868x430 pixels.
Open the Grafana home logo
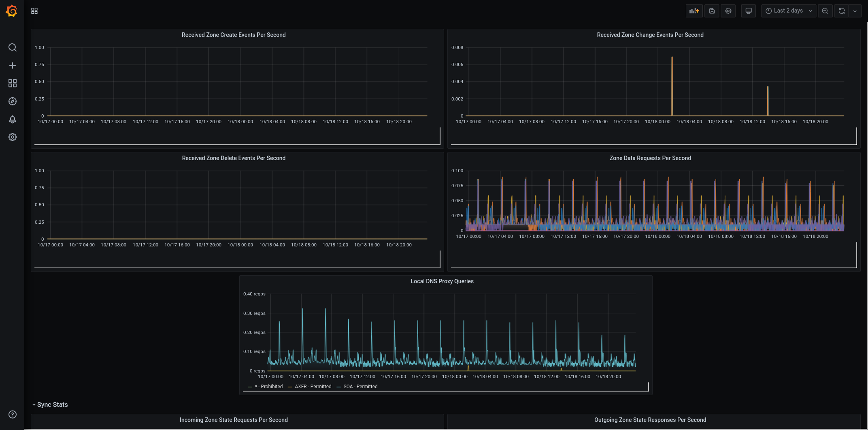(x=12, y=11)
